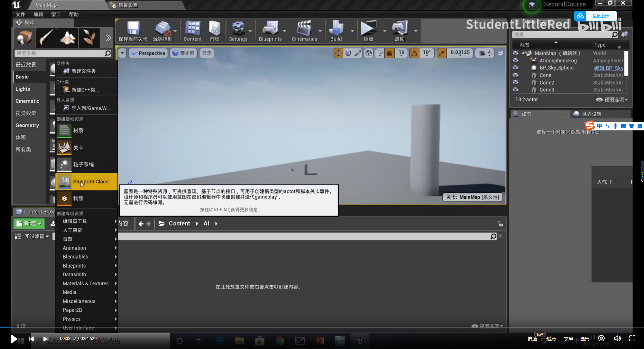Select the translate transform gizmo icon
Viewport: 644px width, 349px height.
[338, 53]
